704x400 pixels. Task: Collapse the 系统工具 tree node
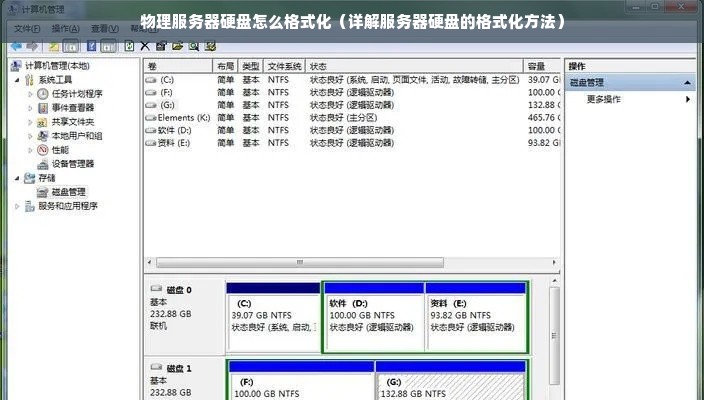(17, 80)
